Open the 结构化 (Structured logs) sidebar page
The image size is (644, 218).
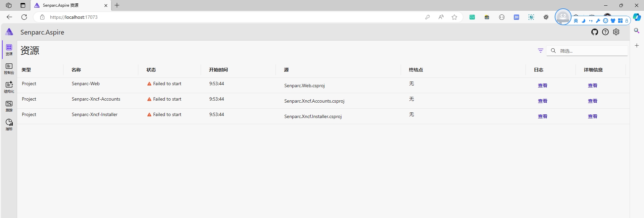tap(9, 87)
